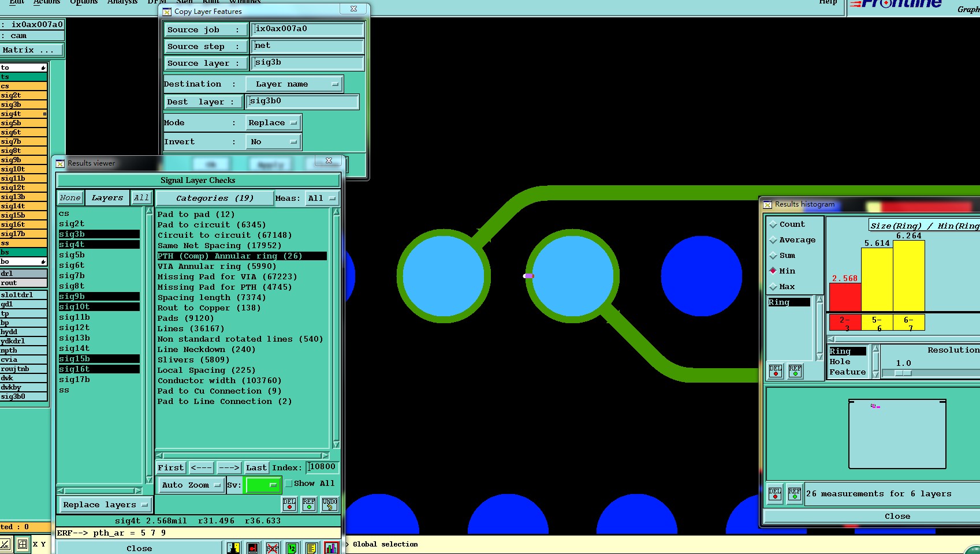Screen dimensions: 980x554
Task: Open the green Sv severity dropdown
Action: pos(263,485)
